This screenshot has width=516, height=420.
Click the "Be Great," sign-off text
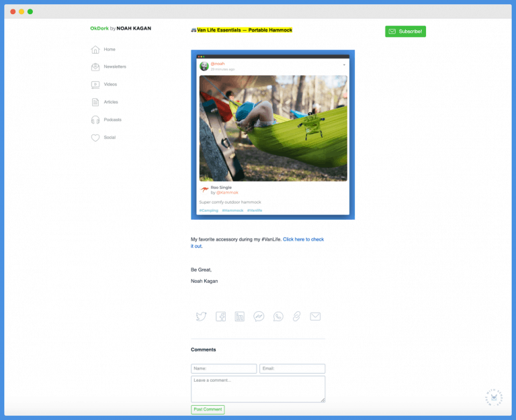(x=202, y=269)
